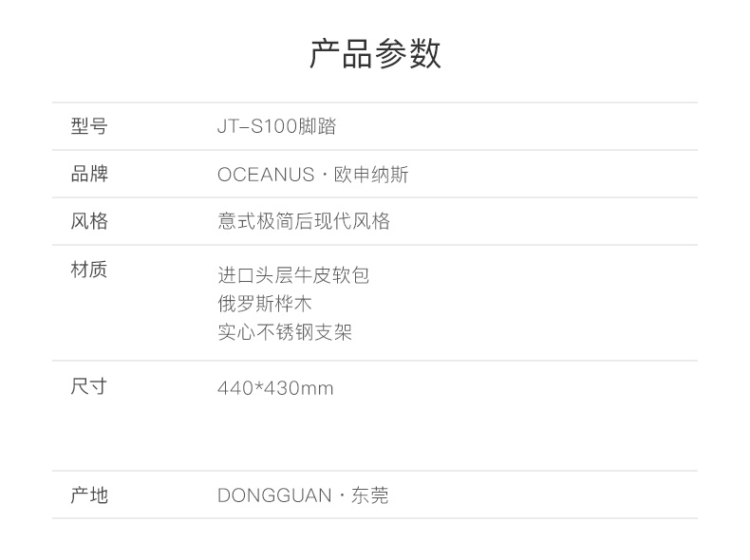Click 进口头层牛皮软包 material line
The width and height of the screenshot is (750, 560).
(x=293, y=275)
